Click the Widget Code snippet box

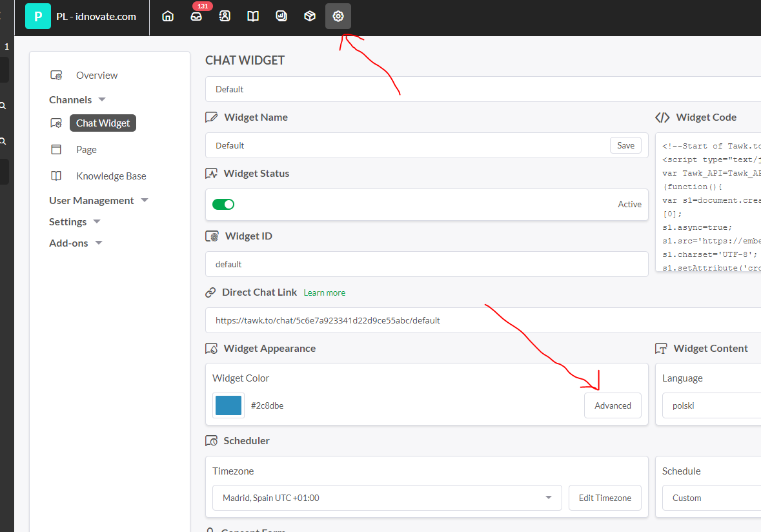pyautogui.click(x=708, y=202)
